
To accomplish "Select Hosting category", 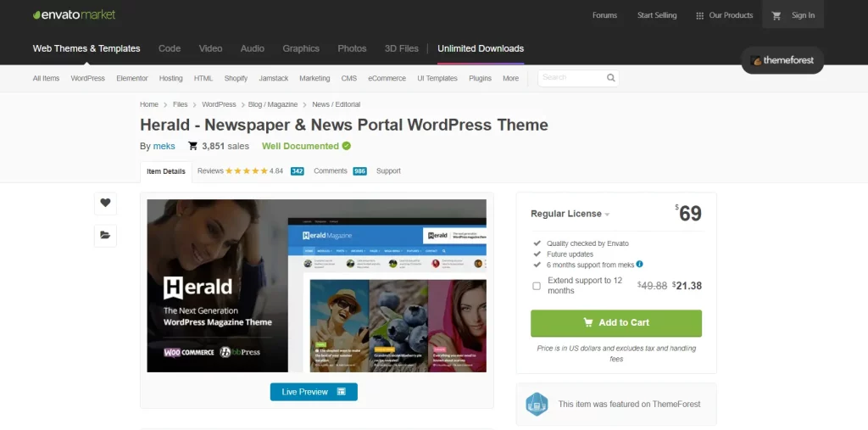I will click(171, 79).
